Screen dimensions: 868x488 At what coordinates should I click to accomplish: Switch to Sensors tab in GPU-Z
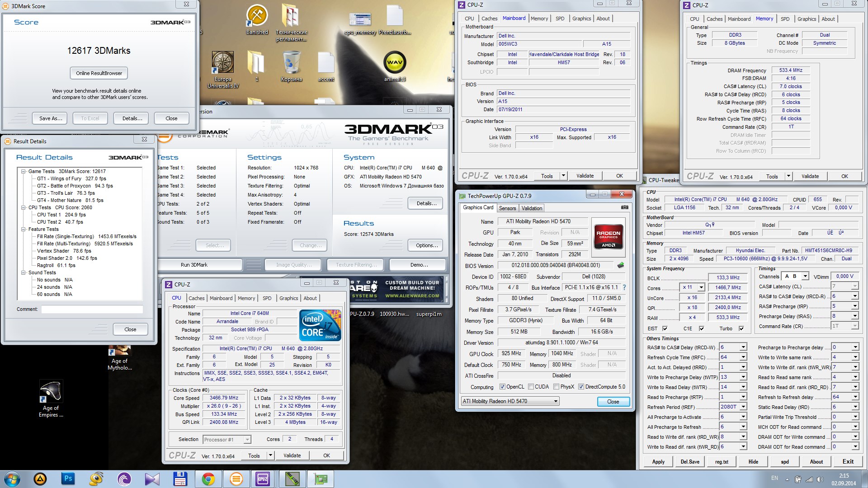coord(507,208)
